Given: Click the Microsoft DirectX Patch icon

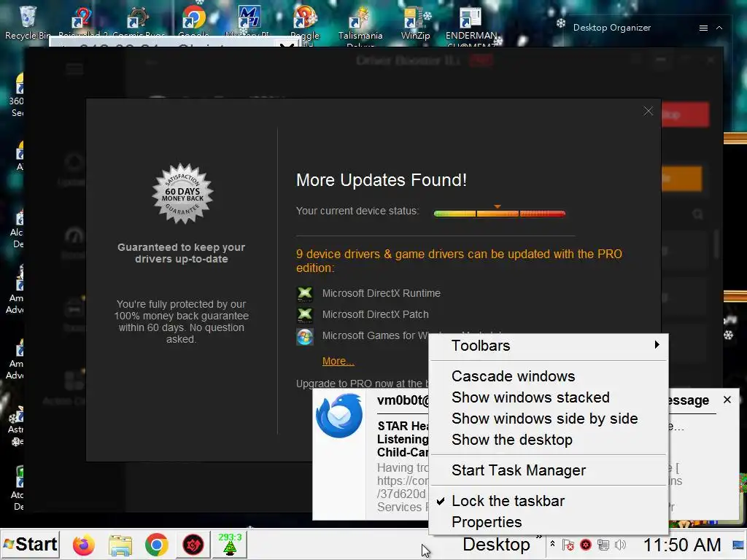Looking at the screenshot, I should point(305,314).
